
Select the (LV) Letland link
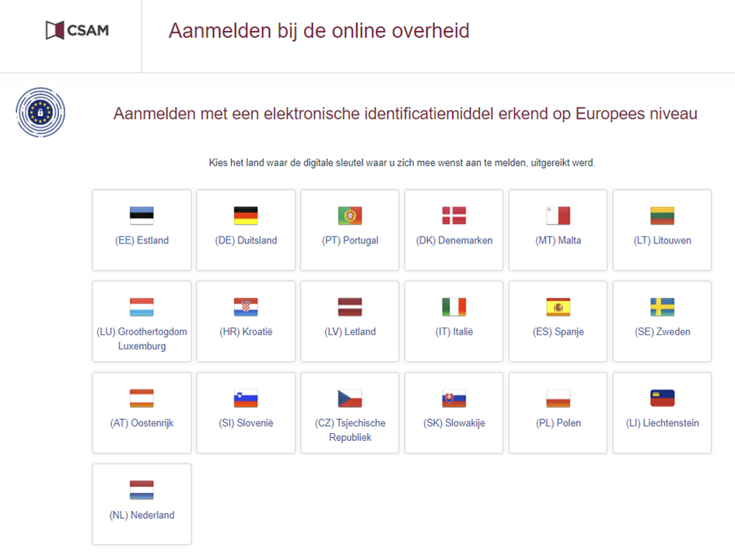point(350,332)
